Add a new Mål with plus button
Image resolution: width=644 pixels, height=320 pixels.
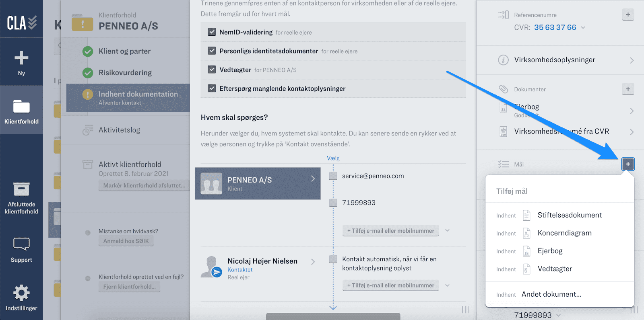pos(628,164)
